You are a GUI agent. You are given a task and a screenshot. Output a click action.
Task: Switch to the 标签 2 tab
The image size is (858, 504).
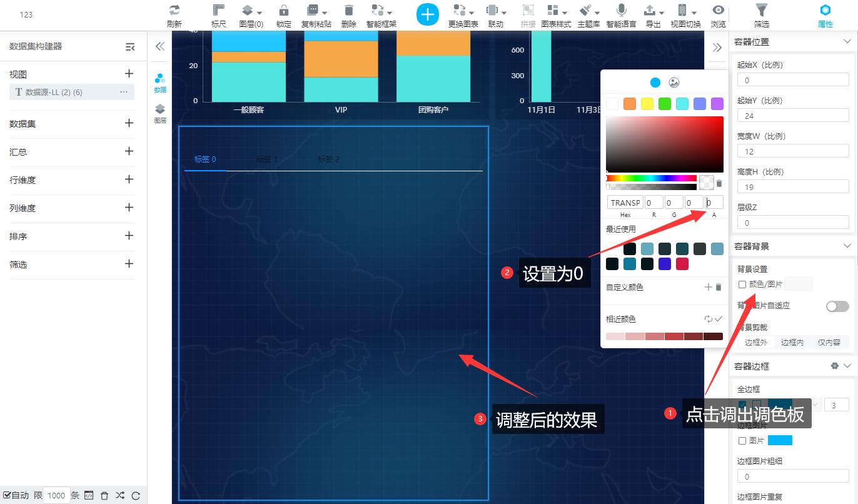328,159
